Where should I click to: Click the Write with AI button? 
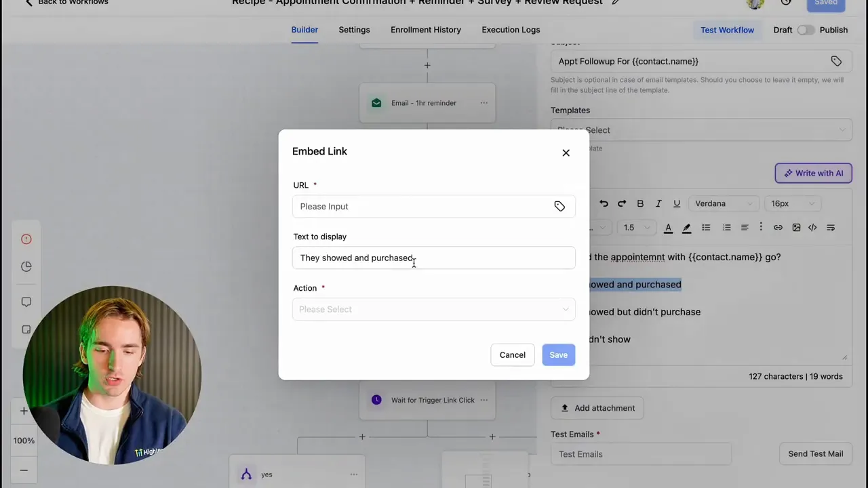click(x=813, y=173)
